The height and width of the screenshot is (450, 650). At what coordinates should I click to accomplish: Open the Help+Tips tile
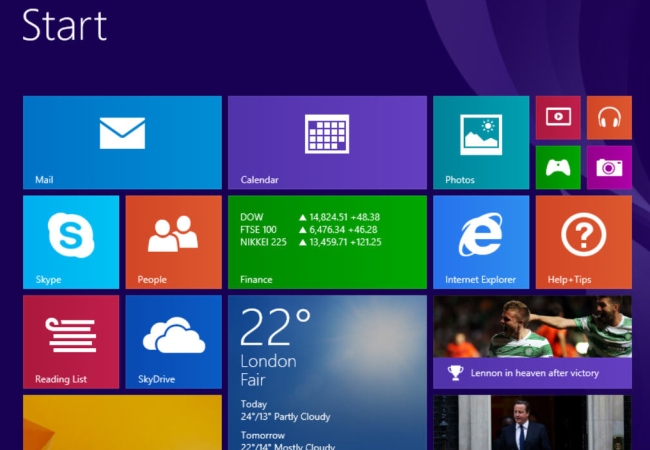pos(584,242)
